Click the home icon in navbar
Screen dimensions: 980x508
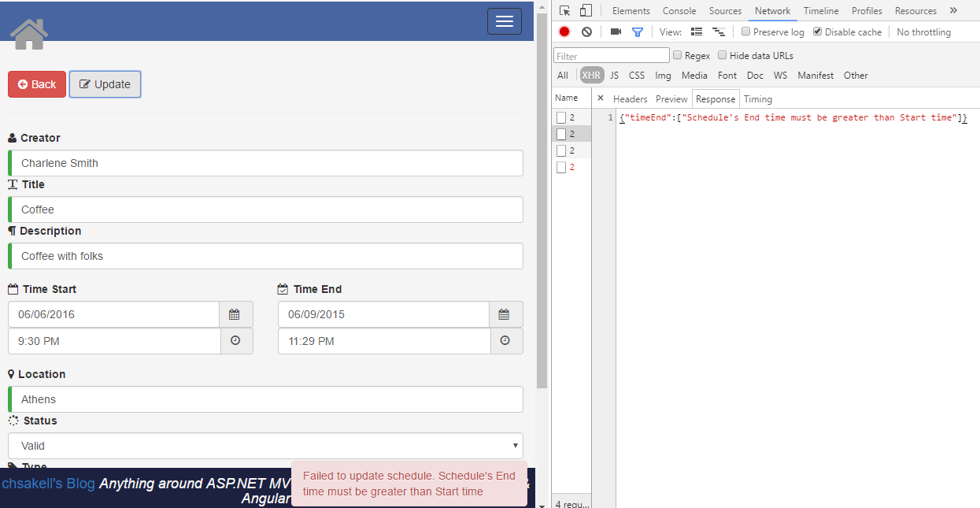pyautogui.click(x=29, y=34)
